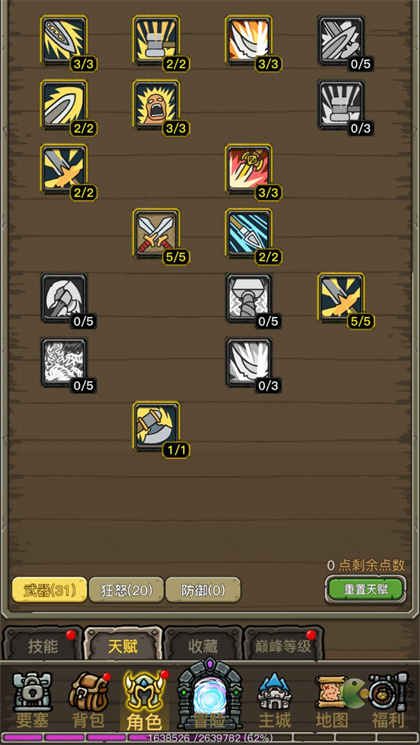Image resolution: width=420 pixels, height=745 pixels.
Task: Choose the blue spear talent icon
Action: (x=249, y=233)
